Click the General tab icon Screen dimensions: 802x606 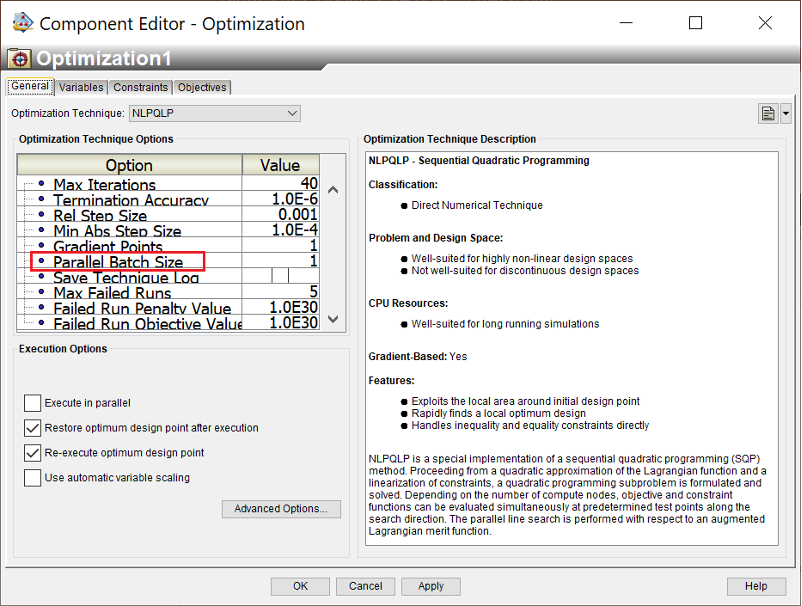tap(30, 87)
